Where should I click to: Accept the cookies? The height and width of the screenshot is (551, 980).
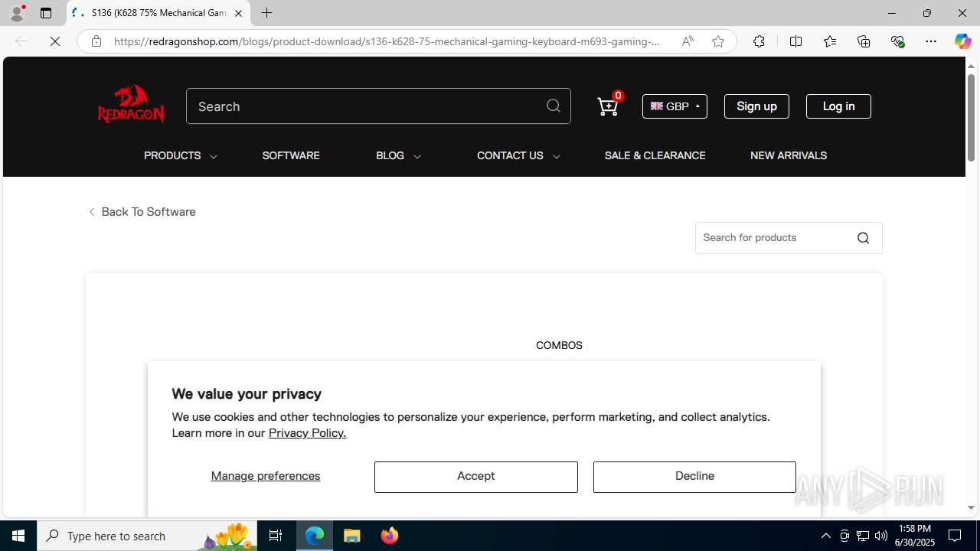(476, 477)
